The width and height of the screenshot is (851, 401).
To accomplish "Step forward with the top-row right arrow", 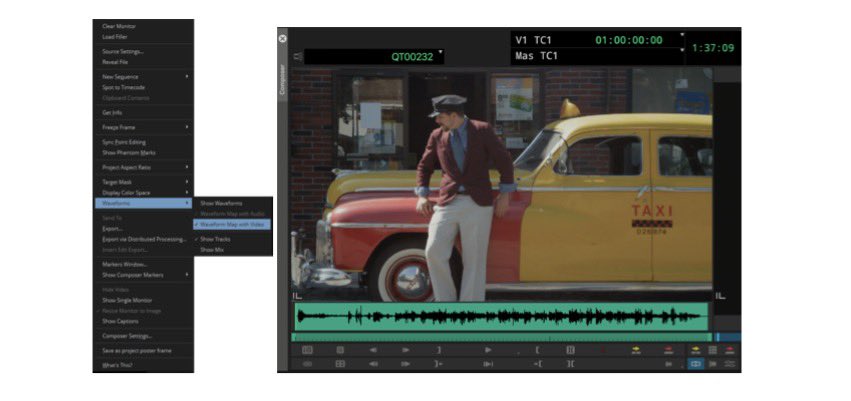I will [x=405, y=351].
